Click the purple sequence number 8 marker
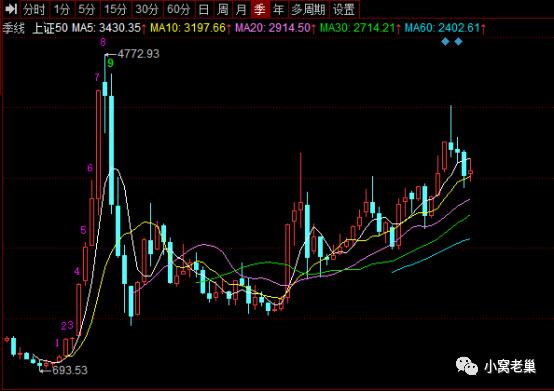 click(x=103, y=42)
